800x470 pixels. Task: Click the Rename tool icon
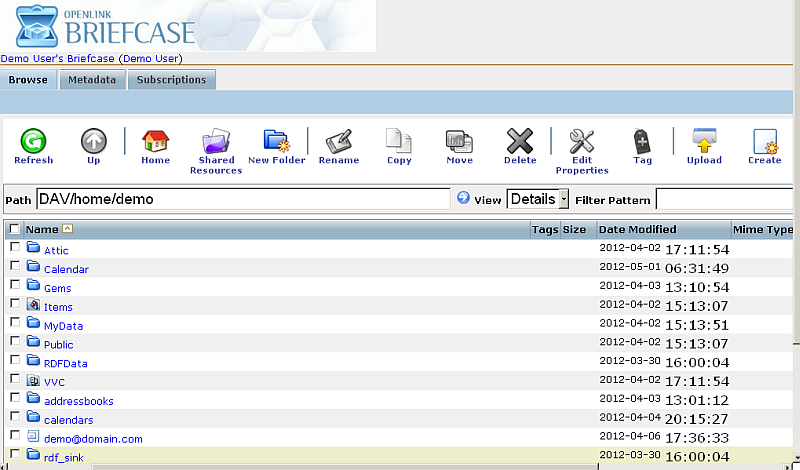coord(338,142)
